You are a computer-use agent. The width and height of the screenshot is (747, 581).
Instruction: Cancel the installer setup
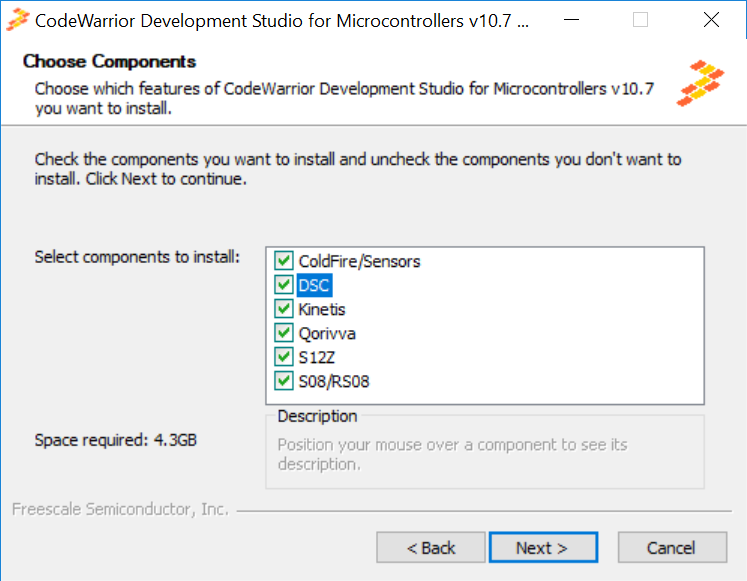(x=671, y=548)
